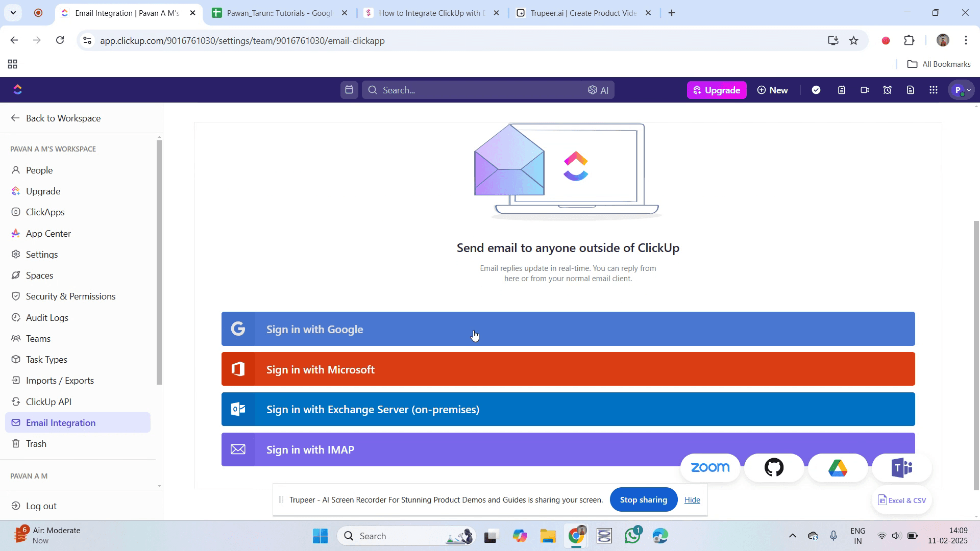The image size is (980, 551).
Task: Click the docs icon in top bar
Action: (x=911, y=90)
